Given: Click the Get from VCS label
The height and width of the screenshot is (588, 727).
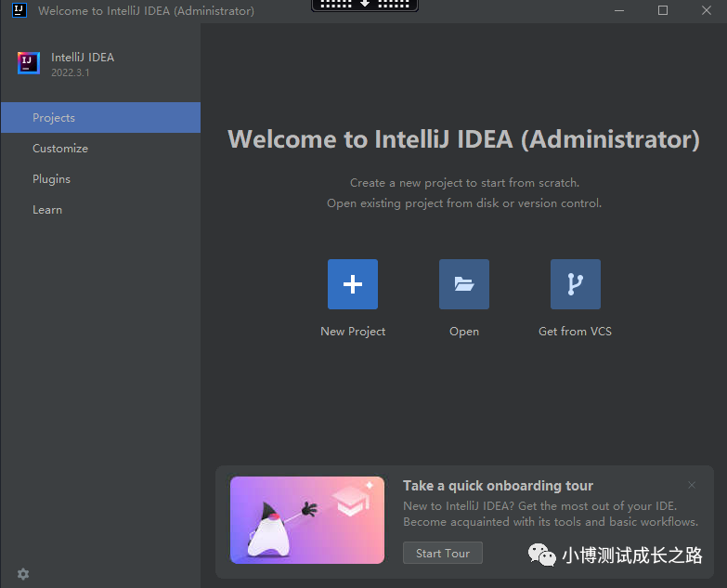Looking at the screenshot, I should [575, 332].
